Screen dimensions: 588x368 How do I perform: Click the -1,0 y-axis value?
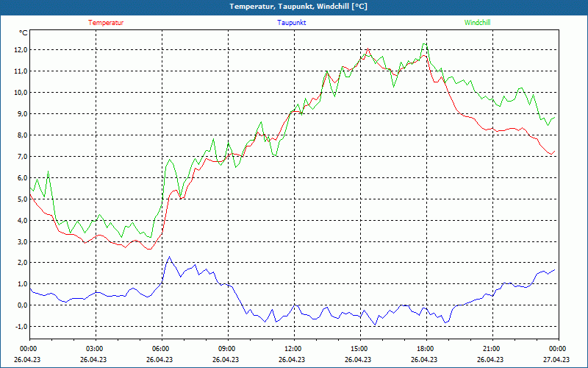tap(21, 327)
